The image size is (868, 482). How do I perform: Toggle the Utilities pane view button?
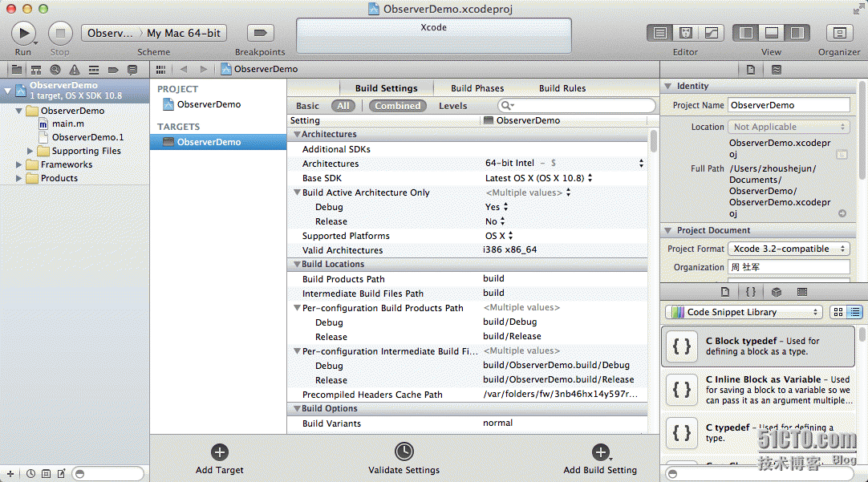(x=797, y=33)
